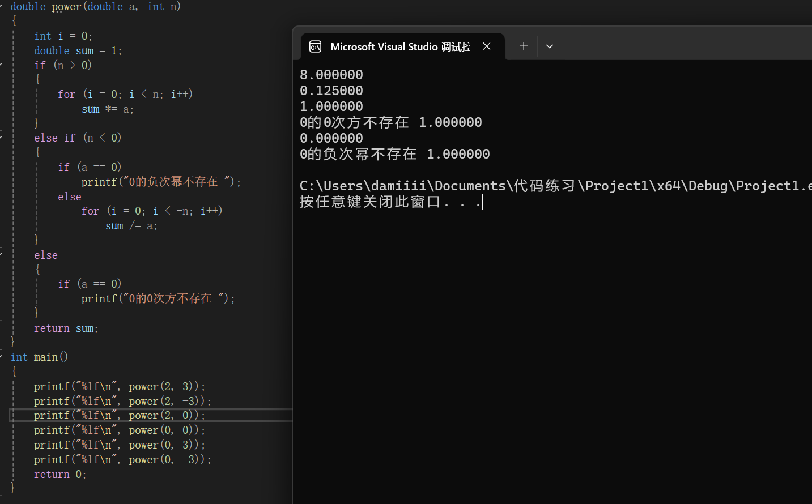Click the '8.000000' console output line
The image size is (812, 504).
pyautogui.click(x=331, y=75)
